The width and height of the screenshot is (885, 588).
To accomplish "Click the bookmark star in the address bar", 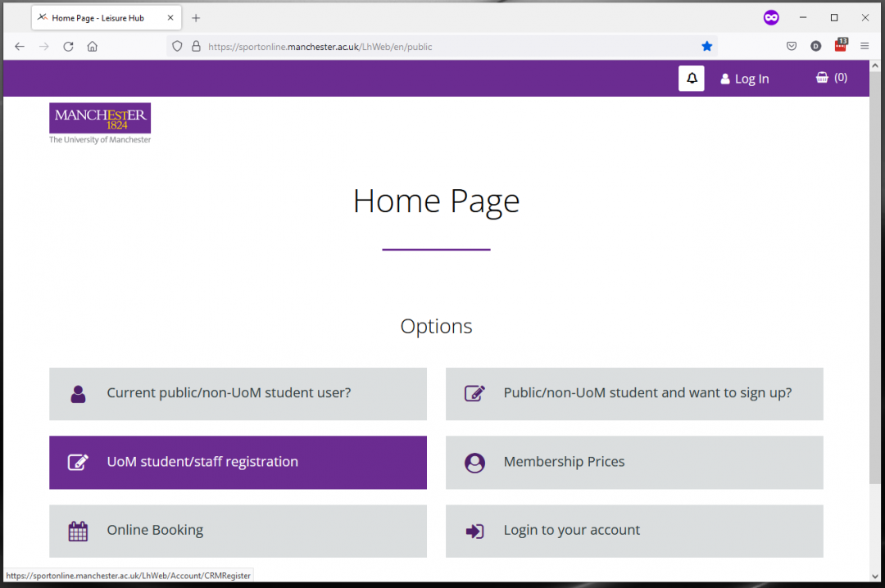I will [706, 46].
